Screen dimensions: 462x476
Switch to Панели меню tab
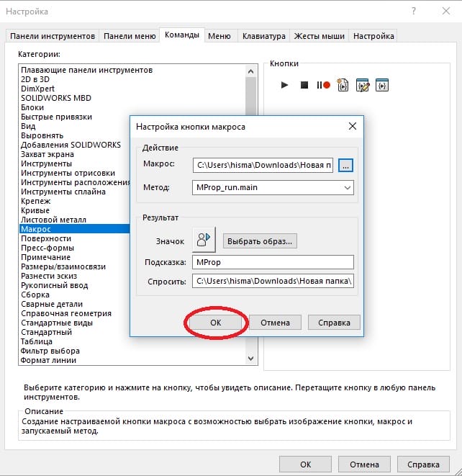coord(130,36)
